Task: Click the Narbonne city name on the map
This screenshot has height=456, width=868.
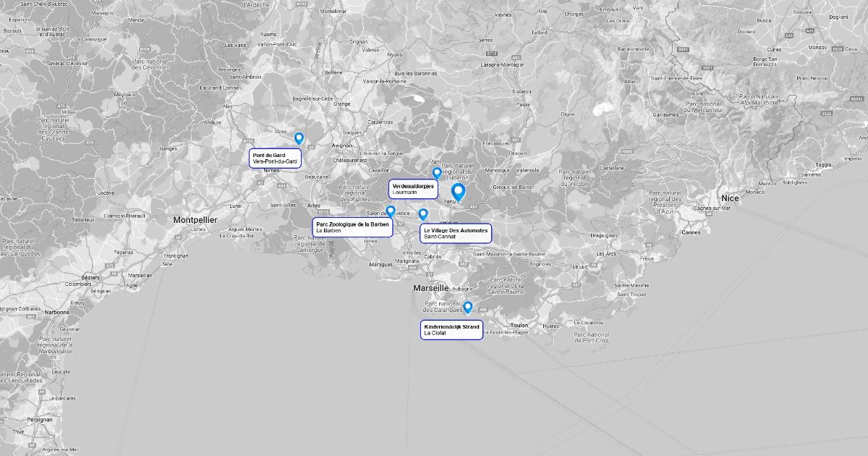Action: point(57,313)
